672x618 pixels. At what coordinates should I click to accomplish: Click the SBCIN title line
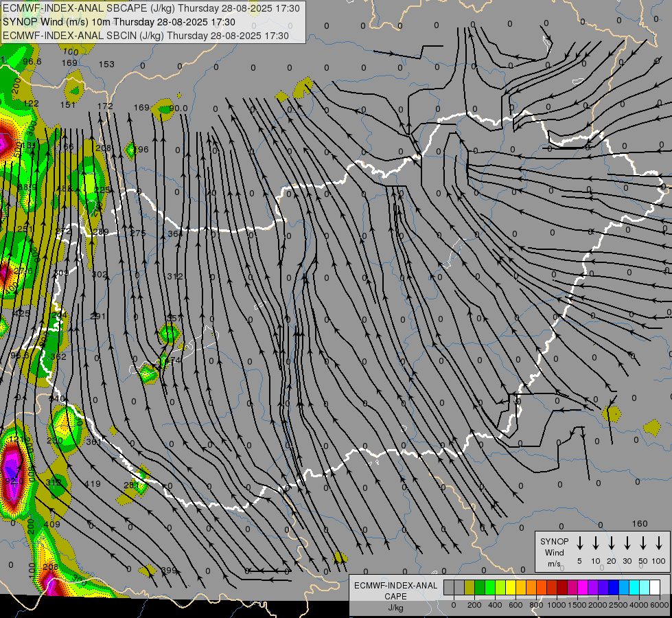pyautogui.click(x=146, y=36)
